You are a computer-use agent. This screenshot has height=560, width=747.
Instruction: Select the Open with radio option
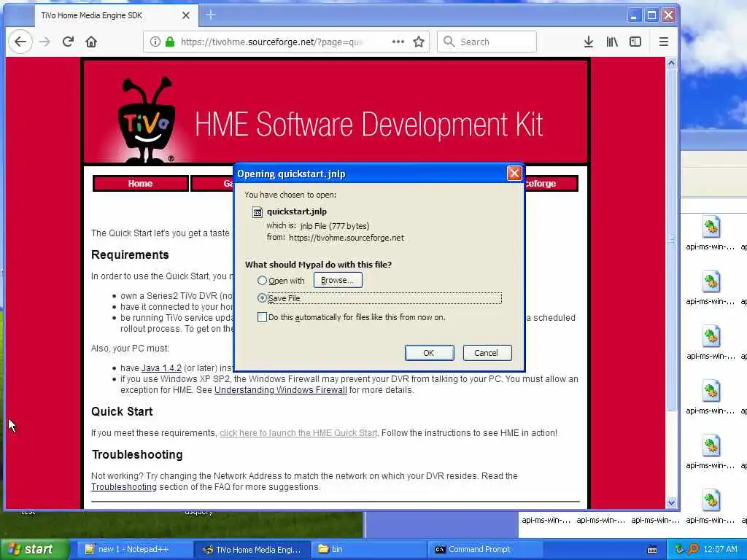(x=262, y=281)
